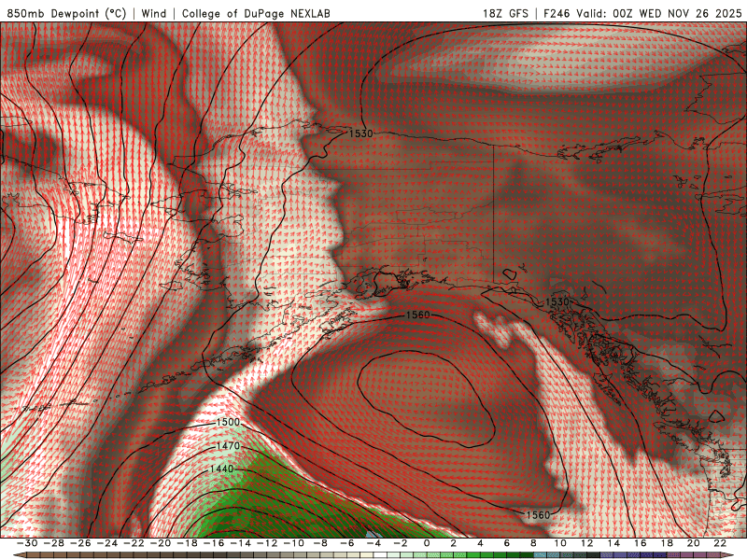This screenshot has width=747, height=560.
Task: Click the 18 value on the dewpoint scale
Action: click(667, 543)
